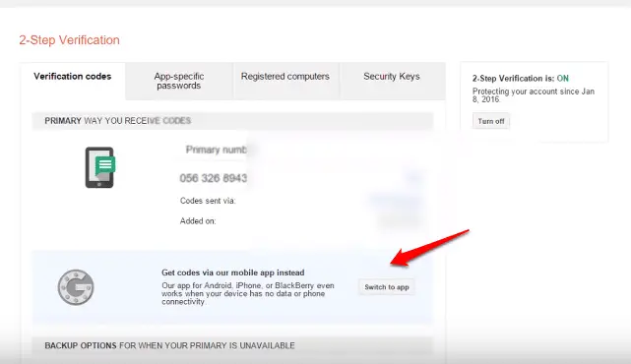
Task: Click the 'Codes sent via:' label
Action: pos(208,201)
